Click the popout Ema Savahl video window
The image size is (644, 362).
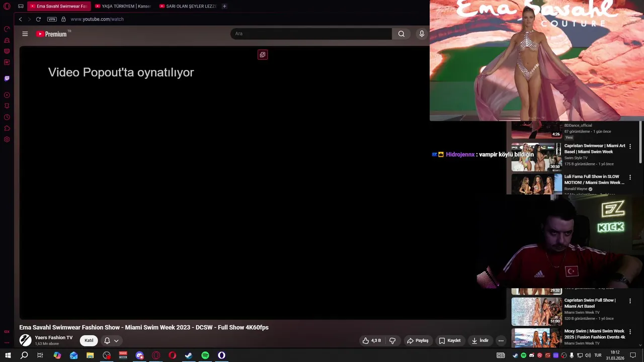point(536,60)
